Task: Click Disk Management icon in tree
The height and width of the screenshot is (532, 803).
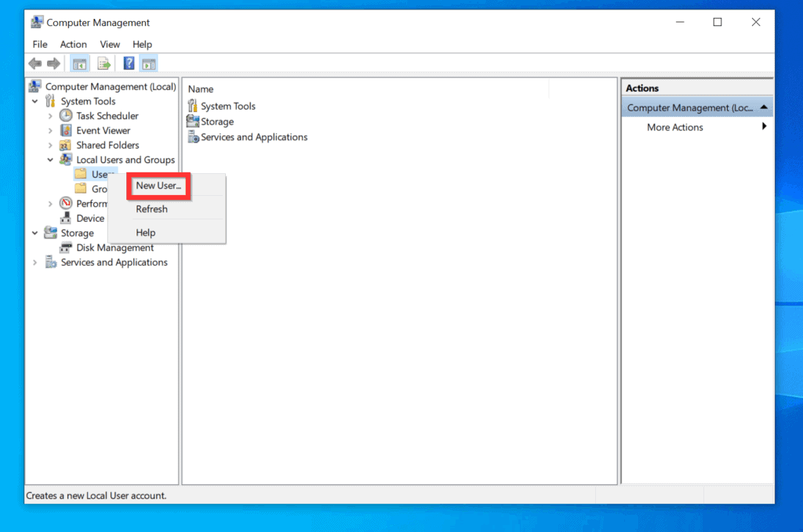Action: coord(66,248)
